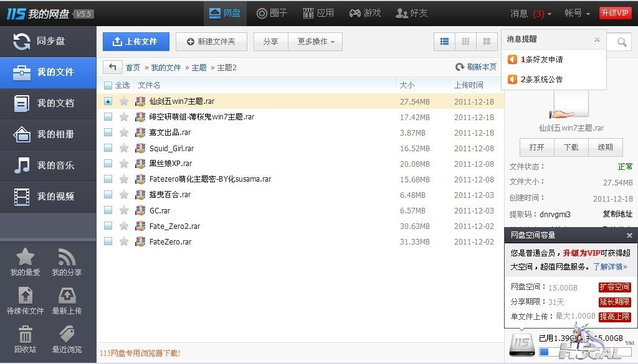Uncheck the 仙剑五win7主题.rar checkbox

tap(108, 101)
